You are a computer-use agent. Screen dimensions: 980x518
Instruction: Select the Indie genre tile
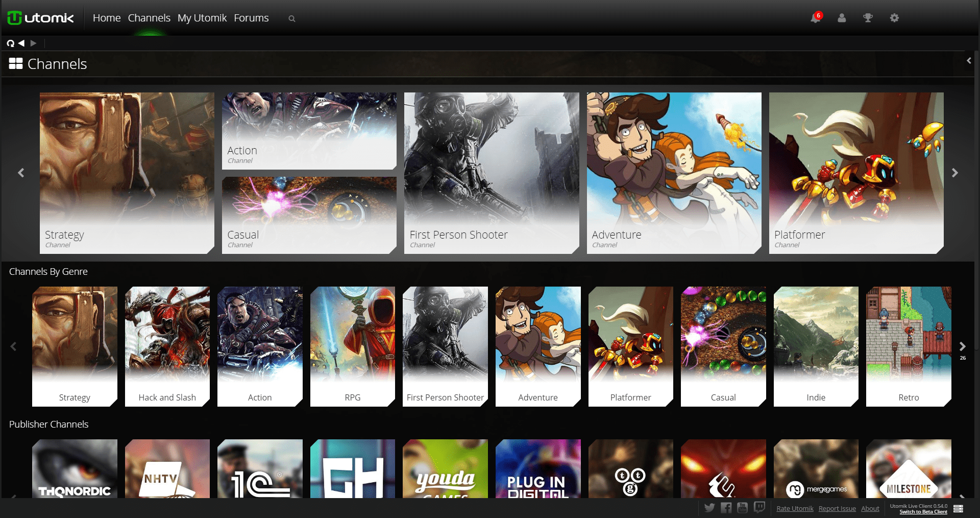816,347
